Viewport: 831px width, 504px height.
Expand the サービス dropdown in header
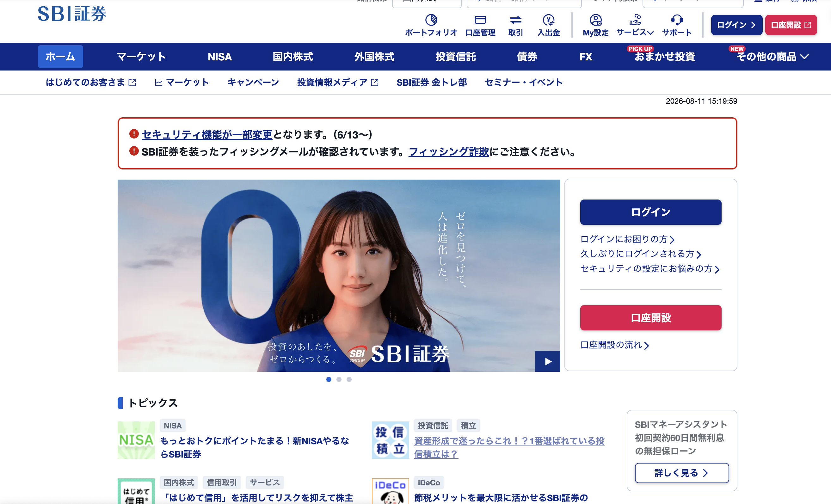(635, 25)
